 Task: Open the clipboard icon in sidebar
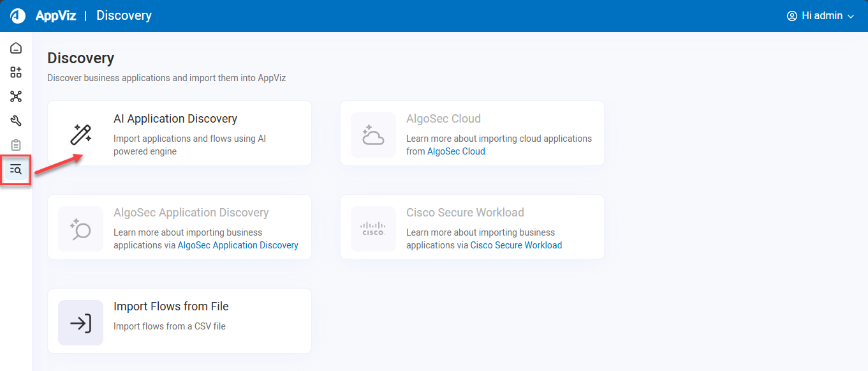[x=16, y=145]
